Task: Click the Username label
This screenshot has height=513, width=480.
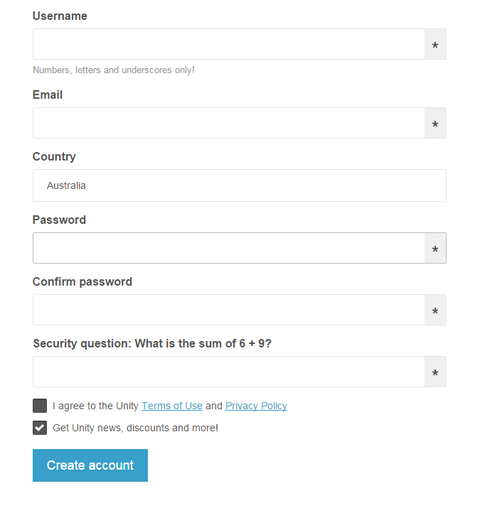Action: [x=60, y=16]
